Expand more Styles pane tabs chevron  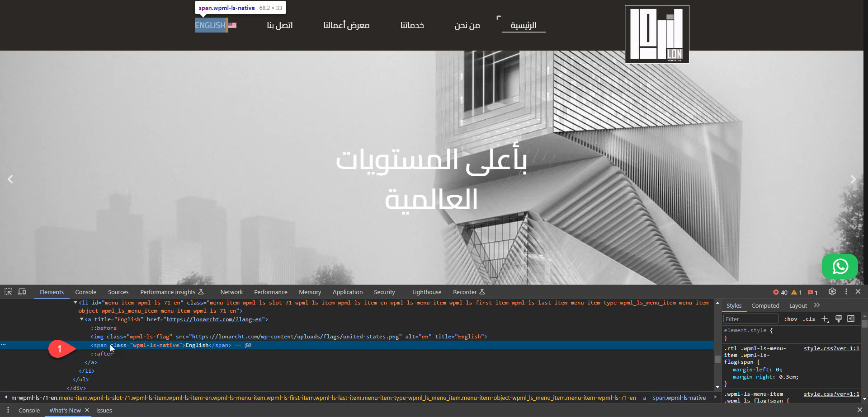point(817,305)
